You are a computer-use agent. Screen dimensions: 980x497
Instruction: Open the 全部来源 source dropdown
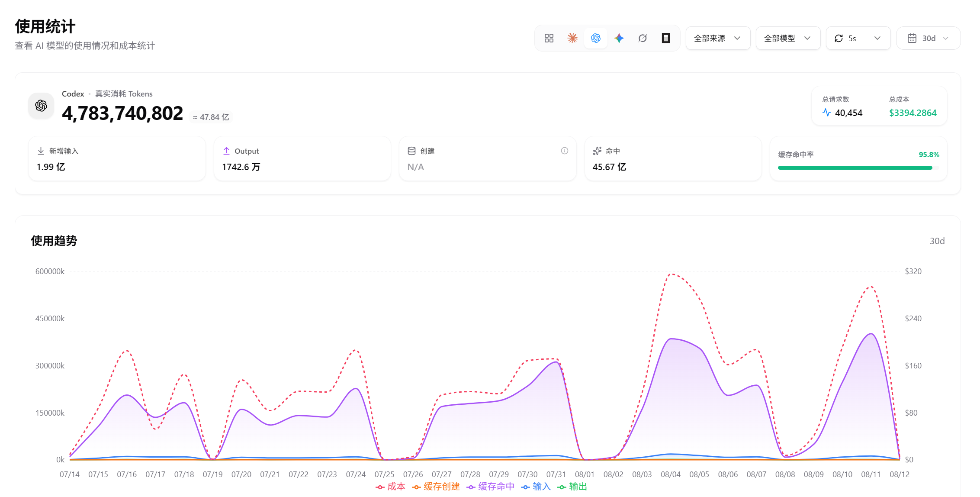pyautogui.click(x=718, y=38)
